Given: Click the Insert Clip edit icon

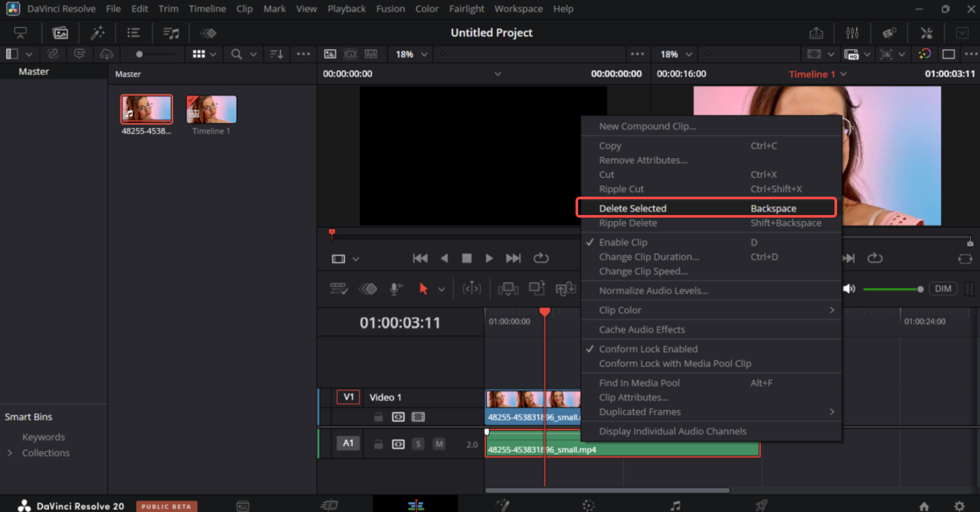Looking at the screenshot, I should (x=508, y=289).
